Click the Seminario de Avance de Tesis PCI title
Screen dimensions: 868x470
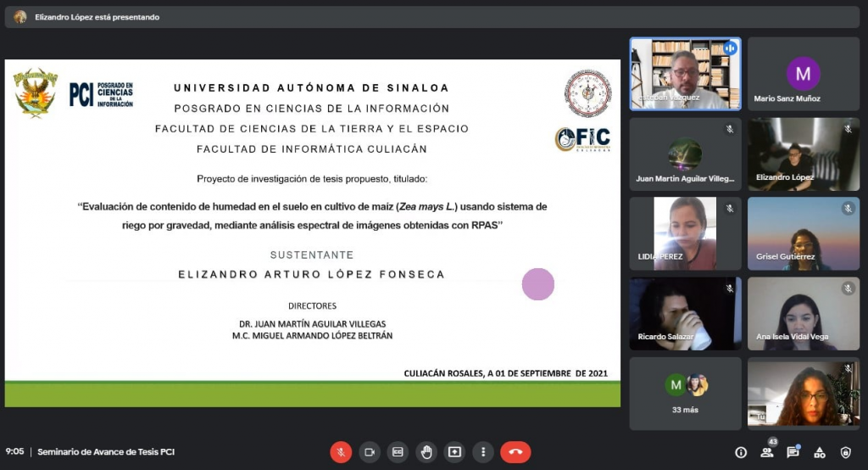[106, 451]
